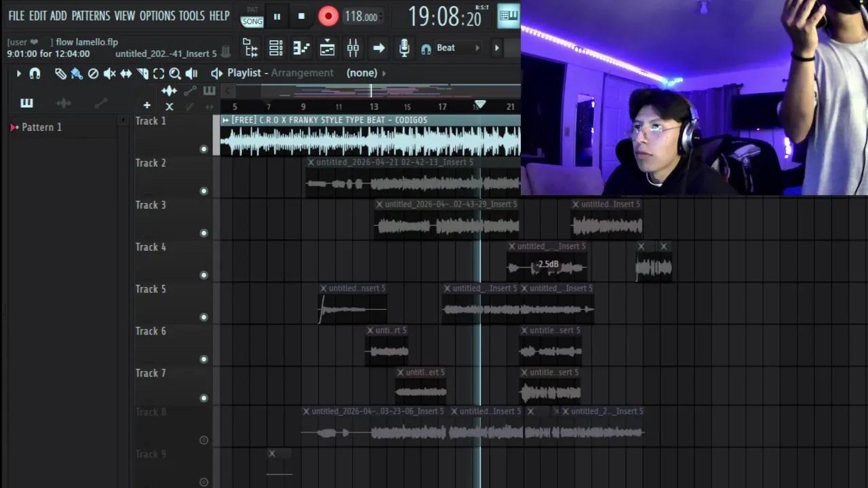Open the EDIT menu
This screenshot has height=488, width=868.
click(x=38, y=16)
